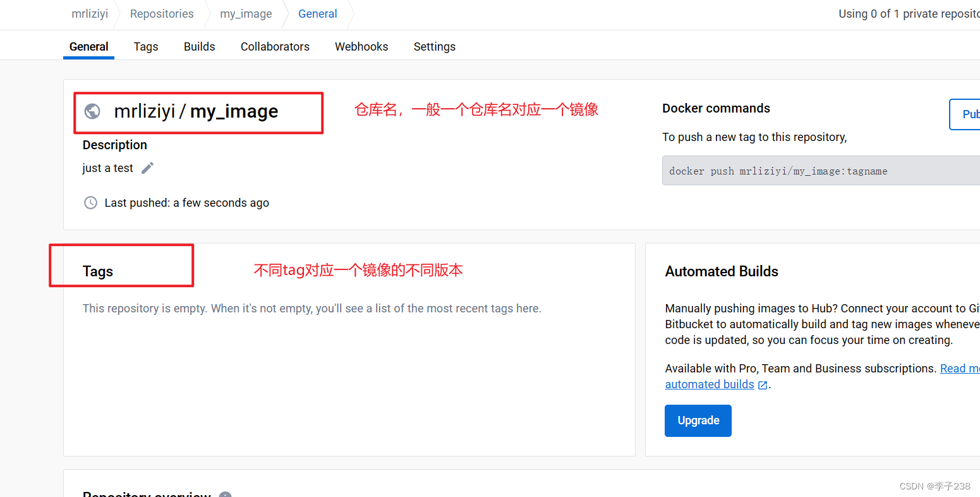
Task: Click the mrliziyi / my_image repository title
Action: [196, 111]
